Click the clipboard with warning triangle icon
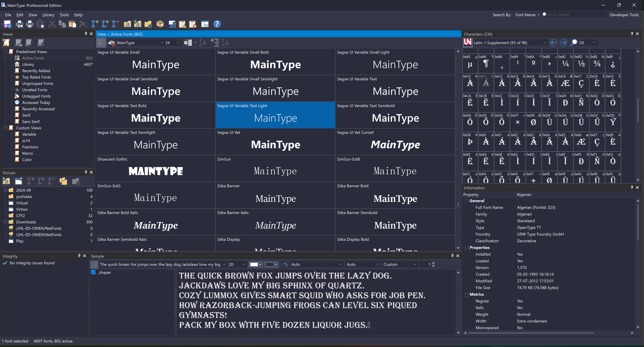Viewport: 644px width, 347px height. pos(183,24)
